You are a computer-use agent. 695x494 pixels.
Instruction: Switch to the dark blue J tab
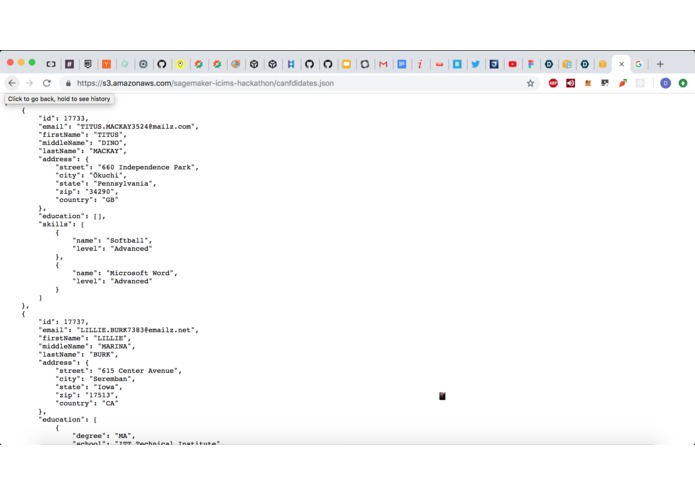point(494,64)
